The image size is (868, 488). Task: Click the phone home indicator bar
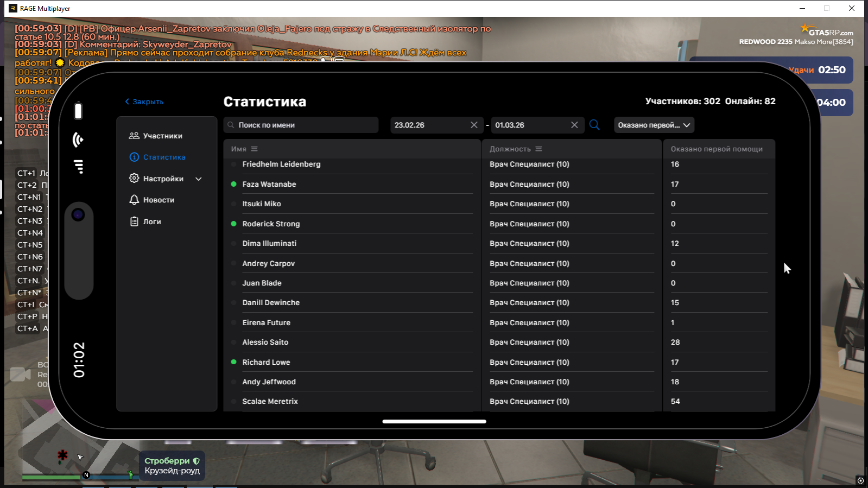(x=434, y=421)
